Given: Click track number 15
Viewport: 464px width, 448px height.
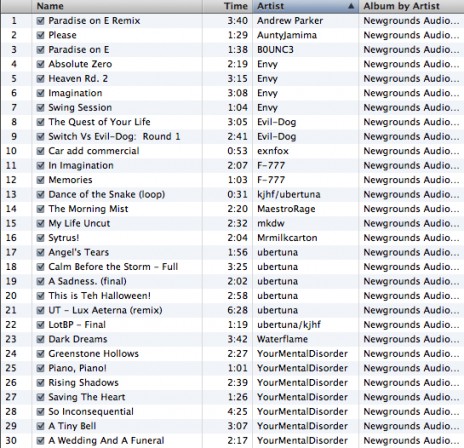Looking at the screenshot, I should pos(11,223).
